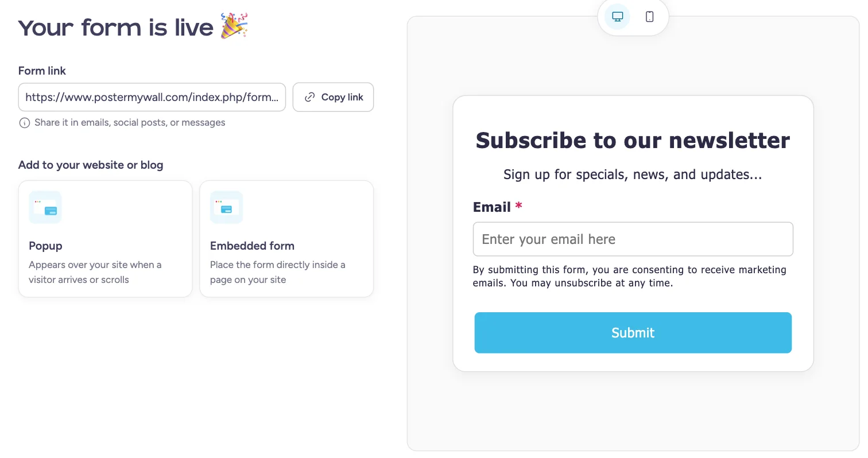
Task: Click the info icon beside share hint
Action: 24,123
